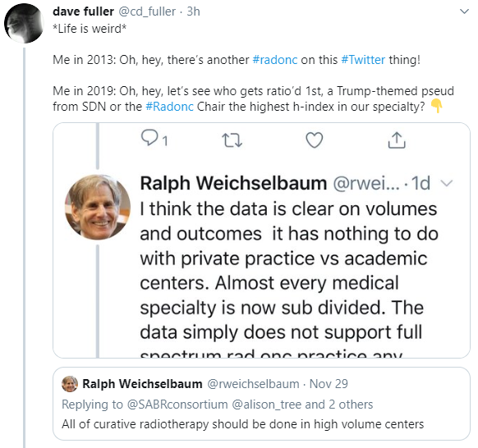Image resolution: width=478 pixels, height=448 pixels.
Task: Click the pointing down hand emoji
Action: coord(436,107)
